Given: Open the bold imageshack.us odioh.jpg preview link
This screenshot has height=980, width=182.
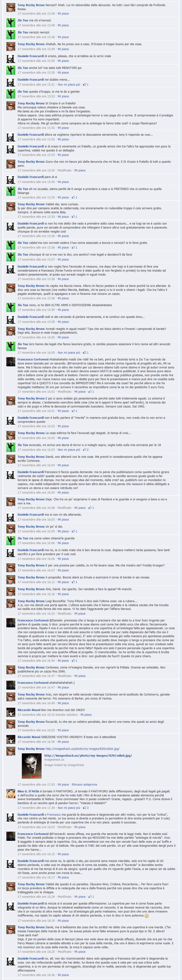Looking at the screenshot, I should pos(88,755).
